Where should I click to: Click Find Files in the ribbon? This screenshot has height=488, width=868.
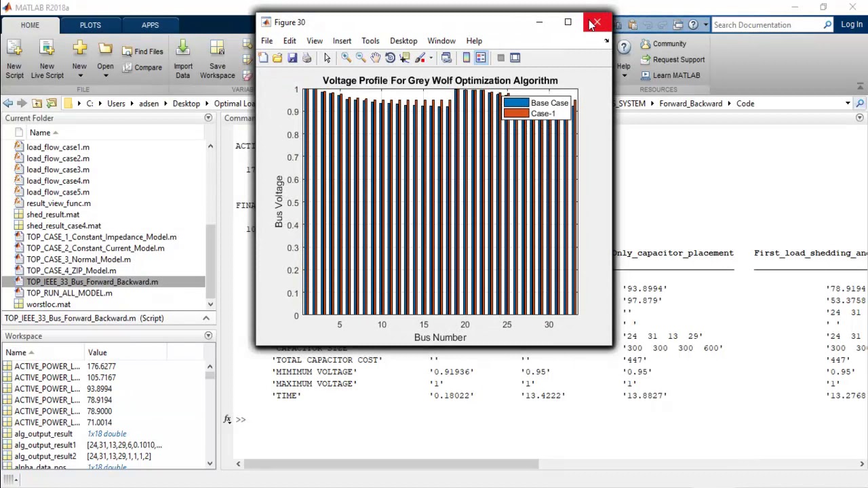(x=143, y=52)
